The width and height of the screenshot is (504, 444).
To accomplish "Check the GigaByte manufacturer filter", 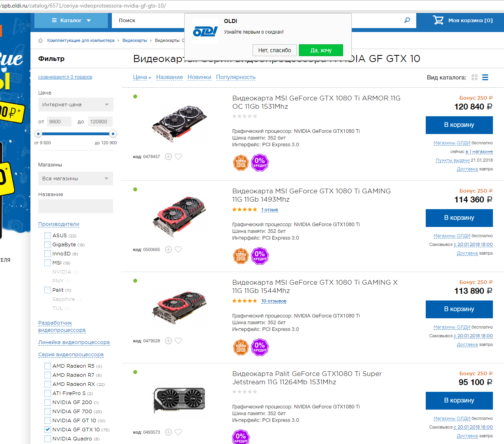I will 48,245.
